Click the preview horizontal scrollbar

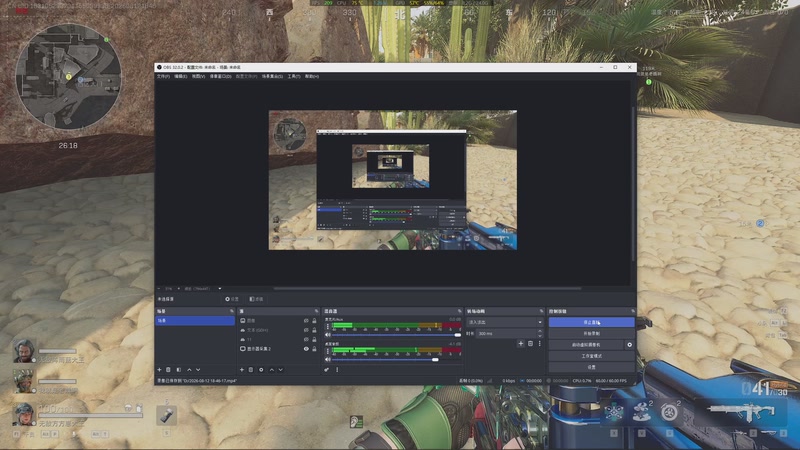(x=427, y=288)
